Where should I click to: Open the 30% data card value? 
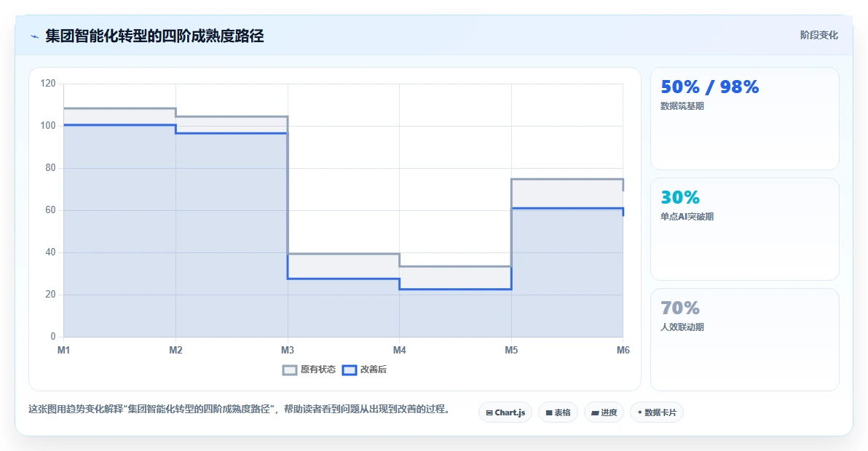(680, 197)
